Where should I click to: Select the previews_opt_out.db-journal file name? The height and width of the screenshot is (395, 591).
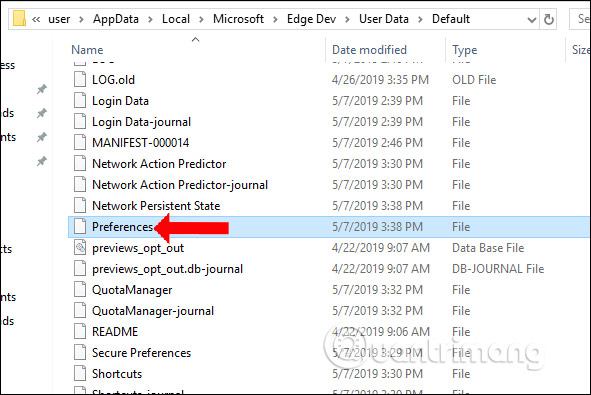(167, 269)
